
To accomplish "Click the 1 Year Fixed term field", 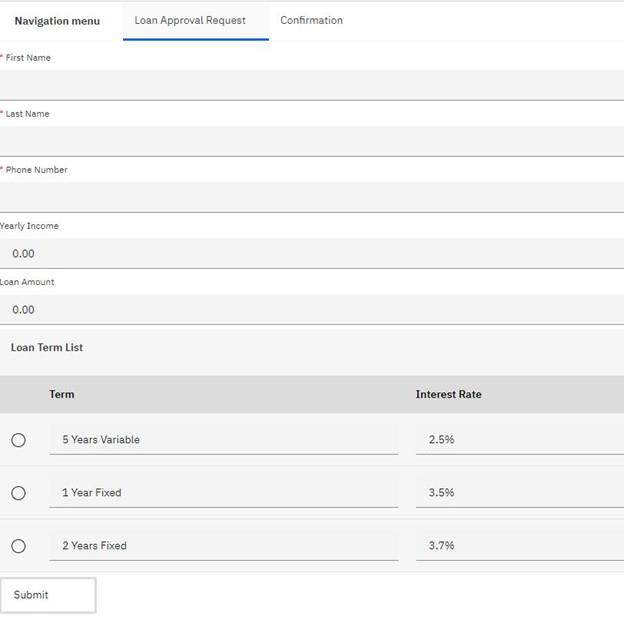I will click(223, 493).
